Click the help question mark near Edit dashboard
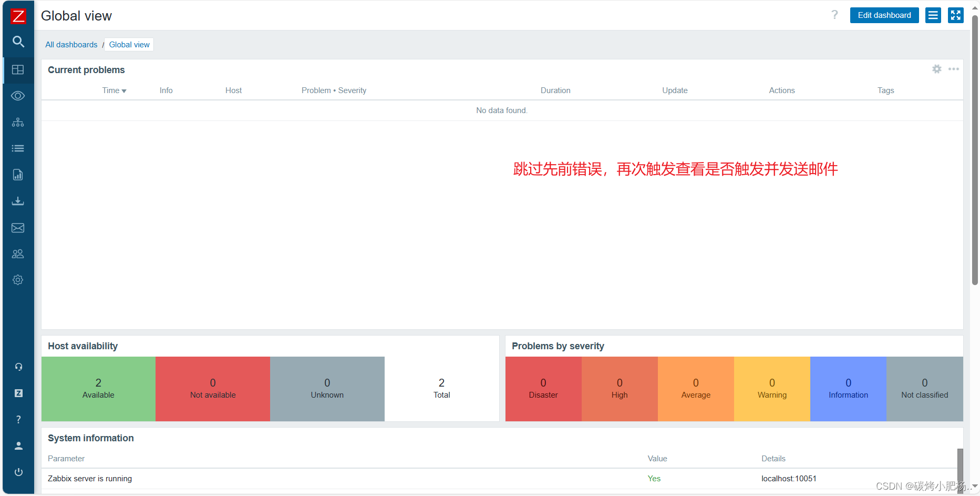The width and height of the screenshot is (980, 496). click(834, 15)
